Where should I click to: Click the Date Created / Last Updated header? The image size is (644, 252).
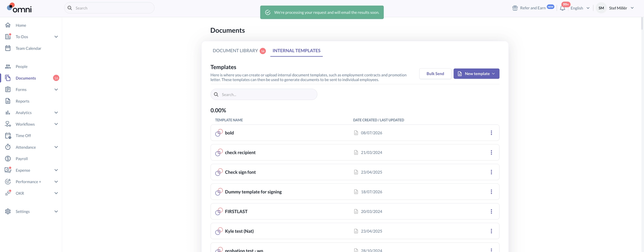(378, 120)
